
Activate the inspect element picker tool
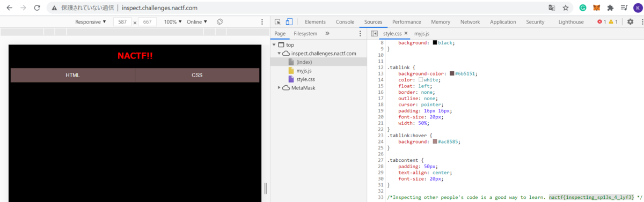point(277,22)
